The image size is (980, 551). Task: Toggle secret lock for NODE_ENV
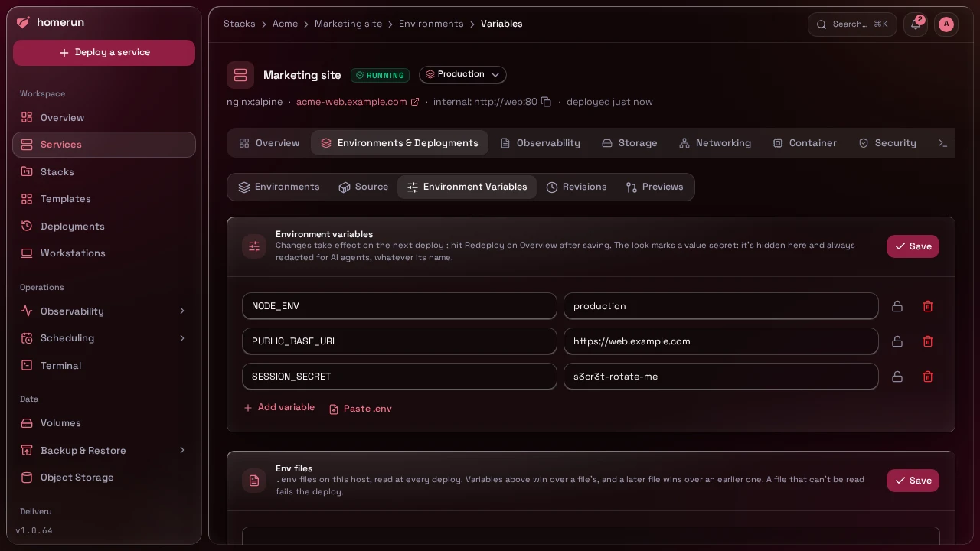pyautogui.click(x=897, y=306)
